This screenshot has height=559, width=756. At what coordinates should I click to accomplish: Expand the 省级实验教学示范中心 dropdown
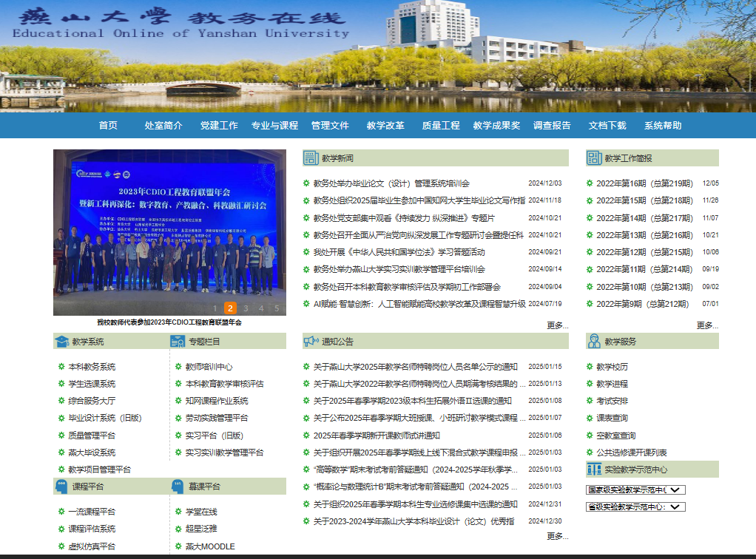(x=635, y=507)
